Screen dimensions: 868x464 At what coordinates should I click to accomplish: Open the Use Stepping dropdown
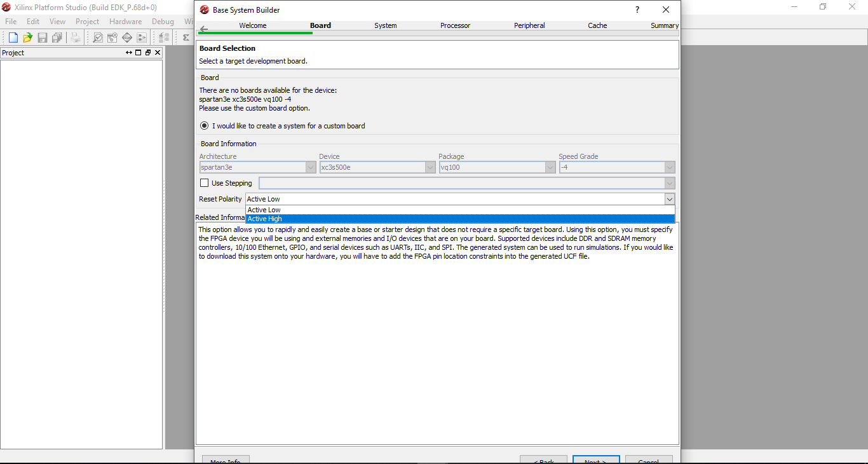[467, 183]
